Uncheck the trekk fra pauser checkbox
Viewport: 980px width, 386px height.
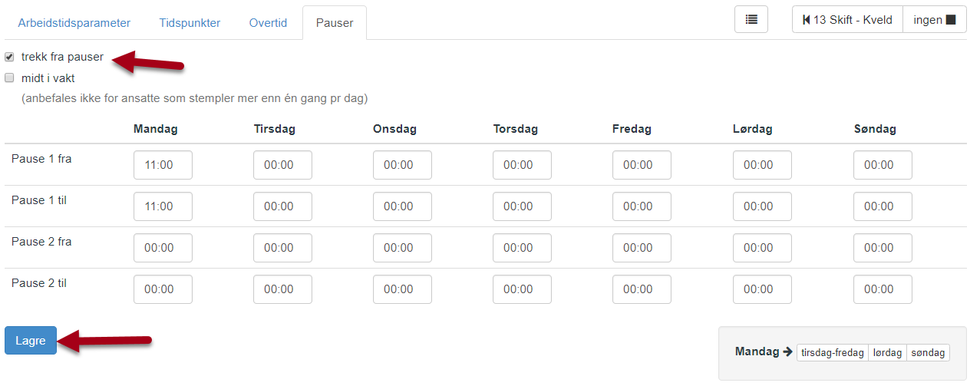[9, 57]
